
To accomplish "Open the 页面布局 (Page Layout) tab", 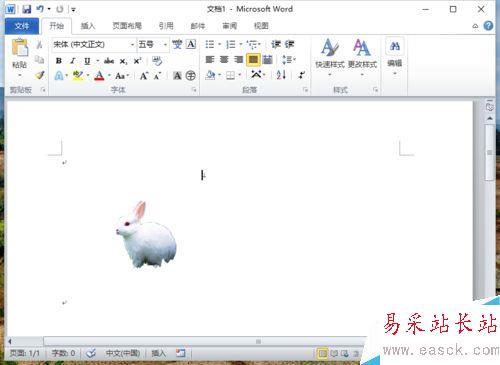I will coord(127,26).
